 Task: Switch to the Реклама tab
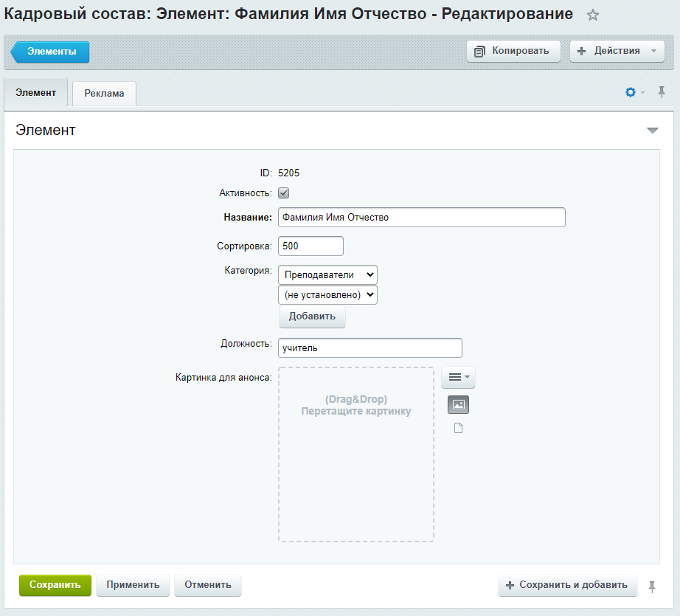104,93
